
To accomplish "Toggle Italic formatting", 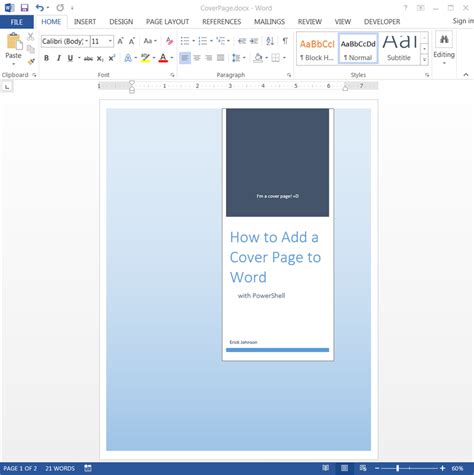I will click(59, 58).
